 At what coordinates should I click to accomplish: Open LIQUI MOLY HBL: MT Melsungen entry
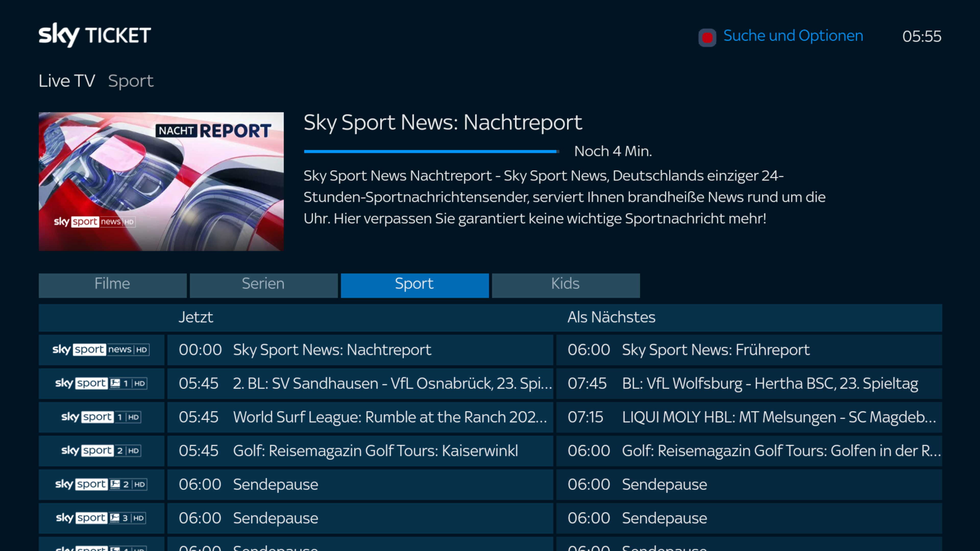point(749,417)
